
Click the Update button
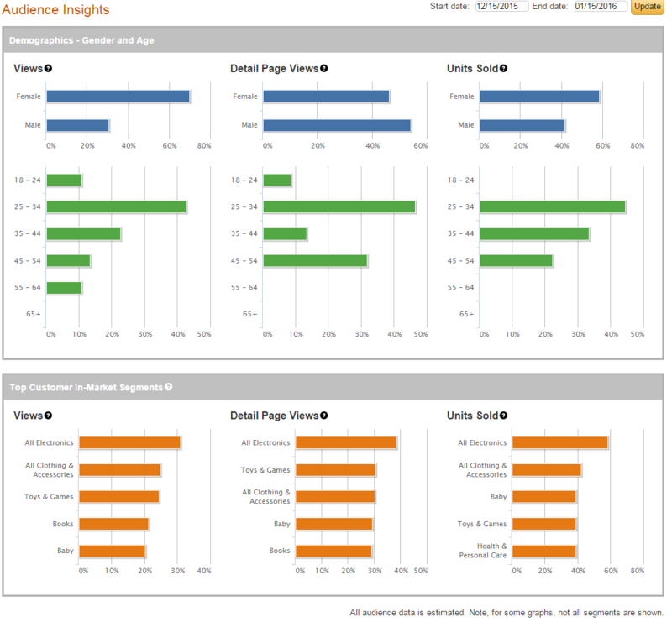click(x=647, y=7)
